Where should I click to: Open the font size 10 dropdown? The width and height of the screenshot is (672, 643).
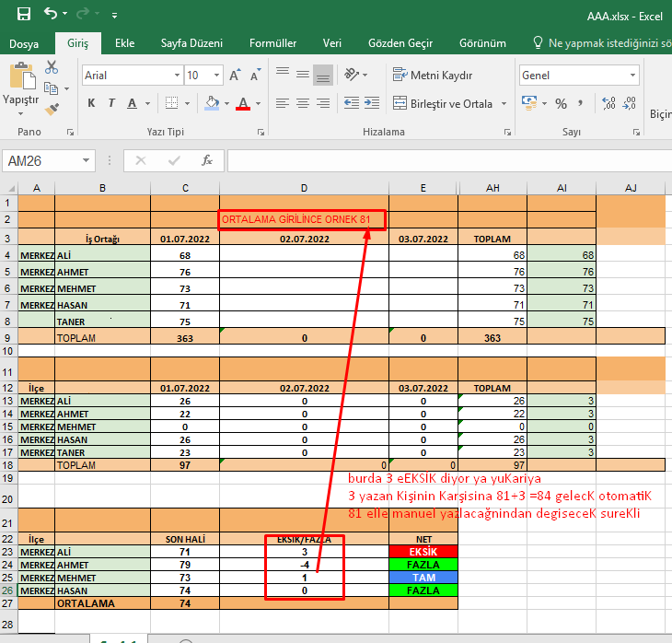pyautogui.click(x=217, y=76)
